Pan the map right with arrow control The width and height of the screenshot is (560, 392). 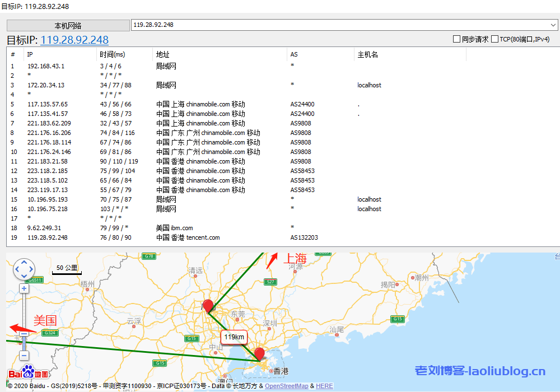click(32, 269)
